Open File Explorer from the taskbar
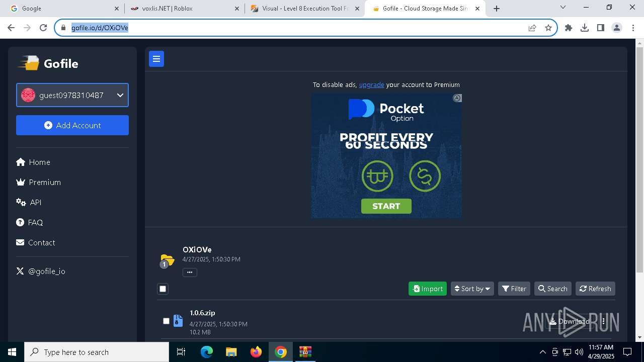Screen dimensions: 644x362 (x=231, y=352)
